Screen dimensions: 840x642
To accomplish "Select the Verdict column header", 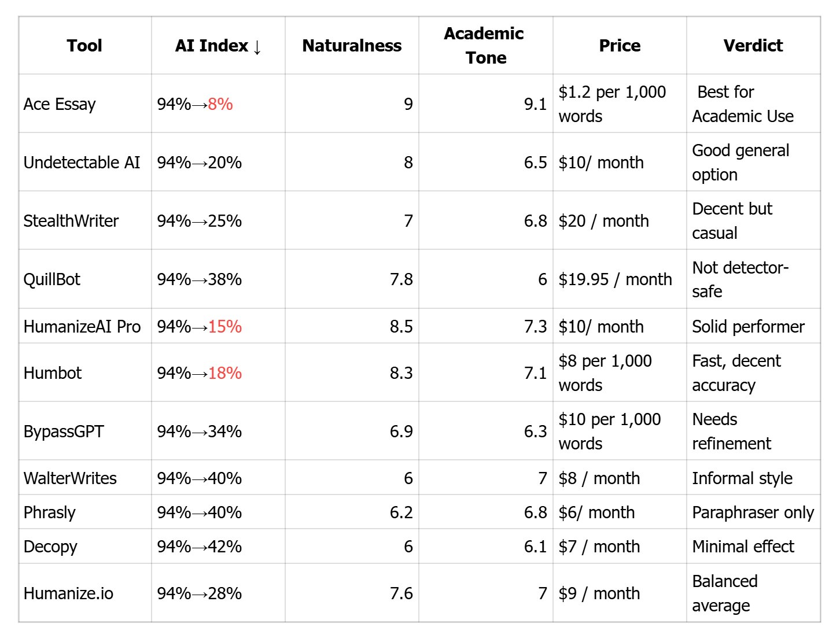I will pos(753,46).
